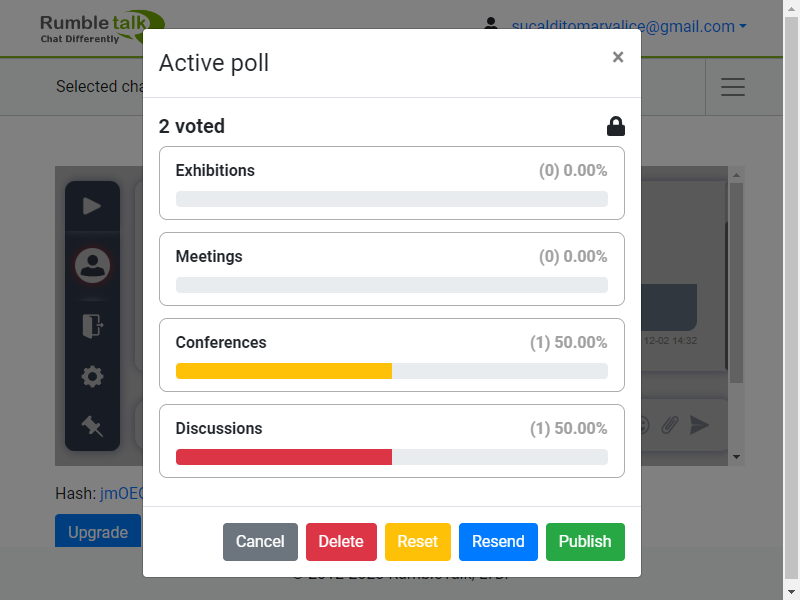The width and height of the screenshot is (800, 600).
Task: Close the Active poll dialog with X
Action: (x=618, y=58)
